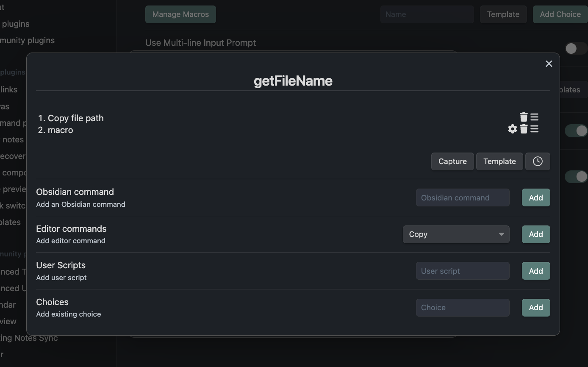The width and height of the screenshot is (588, 367).
Task: Delete the "macro" step with trash icon
Action: click(x=524, y=129)
